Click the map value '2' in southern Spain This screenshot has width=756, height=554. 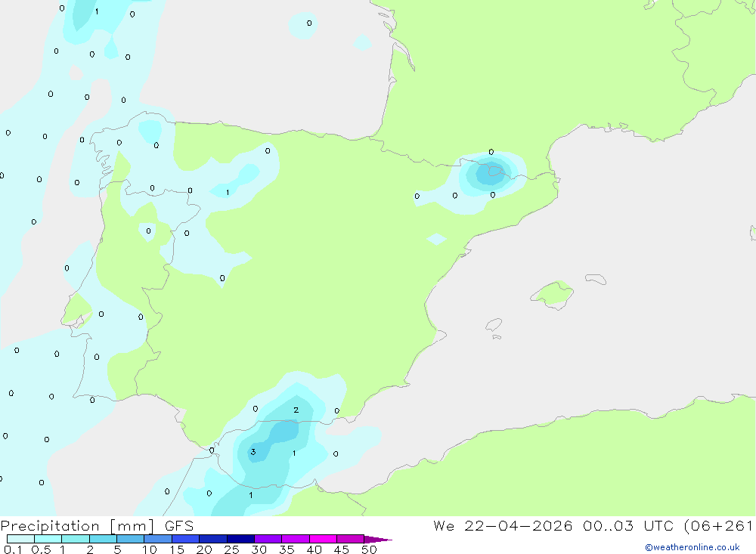[x=296, y=410]
